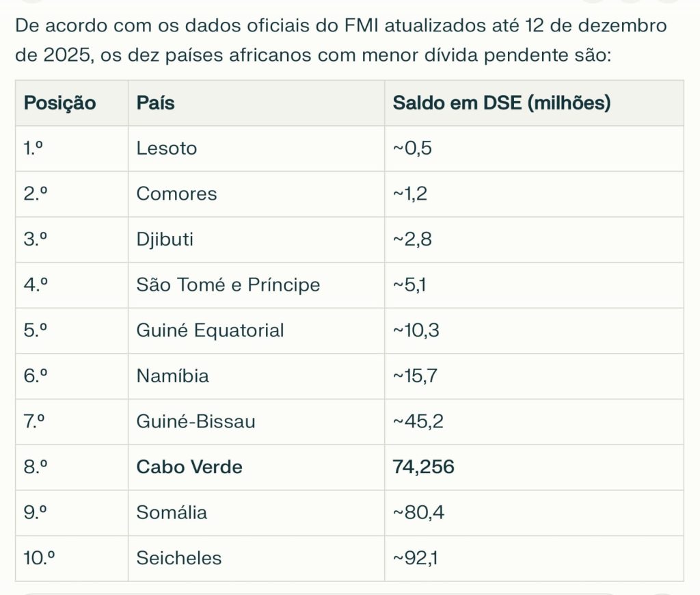Image resolution: width=700 pixels, height=595 pixels.
Task: Select the Comores country cell
Action: click(176, 194)
